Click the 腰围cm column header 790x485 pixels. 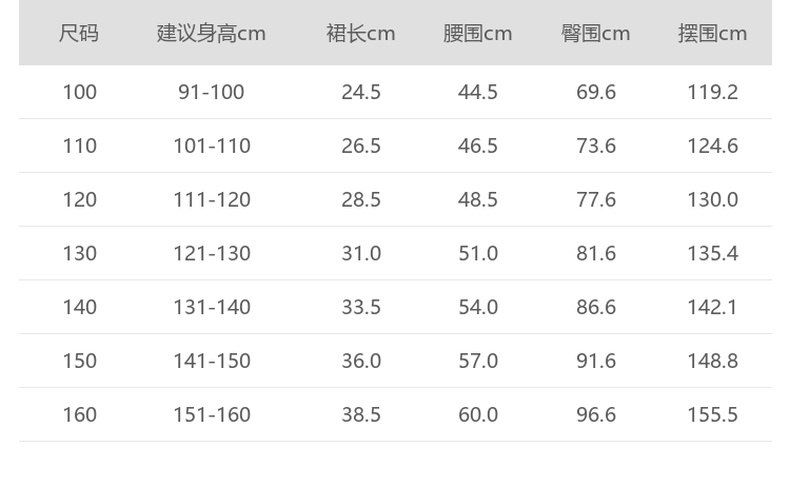point(478,33)
